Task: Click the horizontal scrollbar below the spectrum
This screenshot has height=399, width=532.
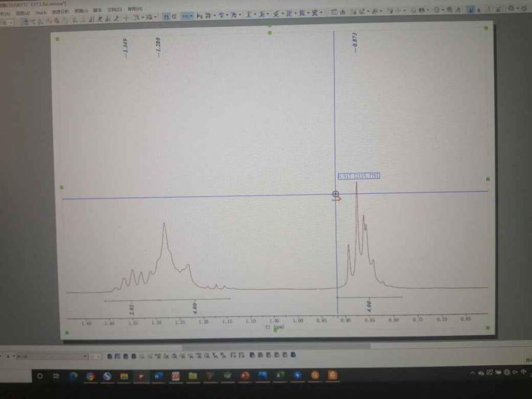Action: [276, 347]
